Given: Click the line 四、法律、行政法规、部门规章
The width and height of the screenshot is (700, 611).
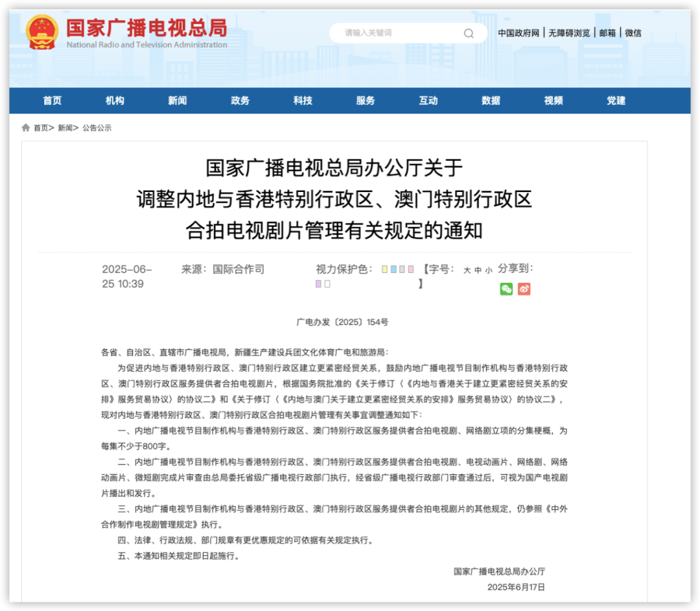Looking at the screenshot, I should (246, 540).
